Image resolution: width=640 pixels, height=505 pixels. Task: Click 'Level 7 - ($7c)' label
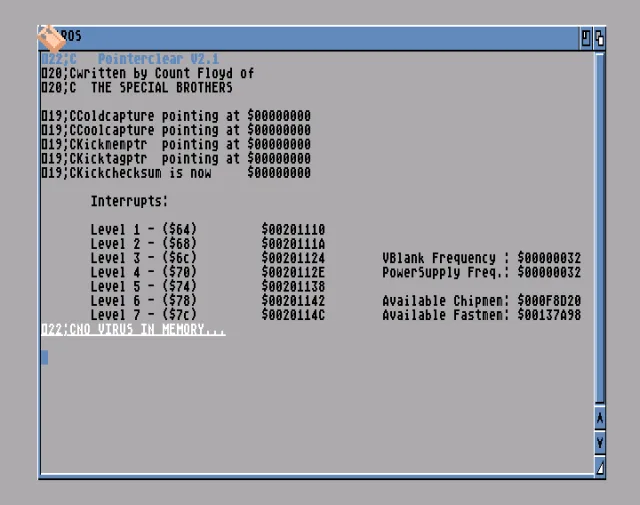click(144, 315)
